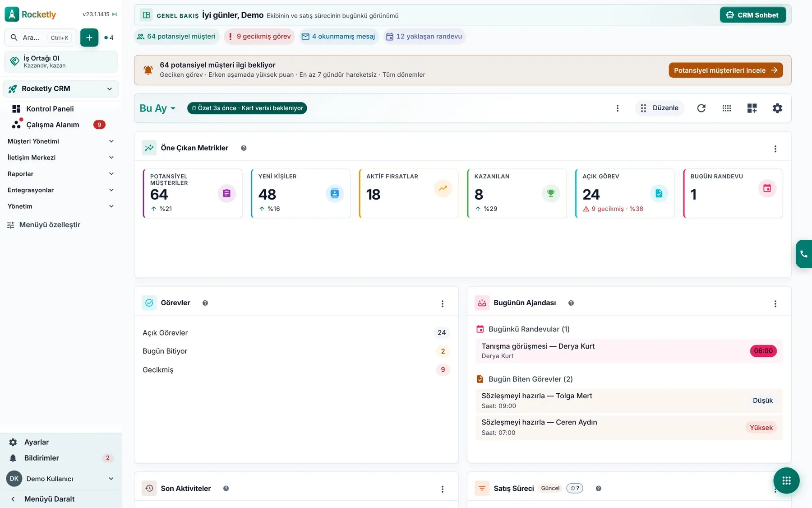812x508 pixels.
Task: Open the Potansiyel Müşteriler metric card
Action: coord(193,193)
